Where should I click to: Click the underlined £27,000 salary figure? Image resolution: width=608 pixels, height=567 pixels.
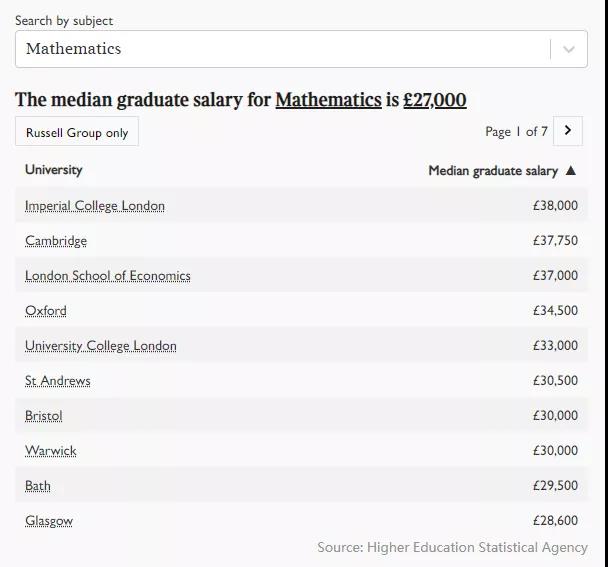[434, 100]
